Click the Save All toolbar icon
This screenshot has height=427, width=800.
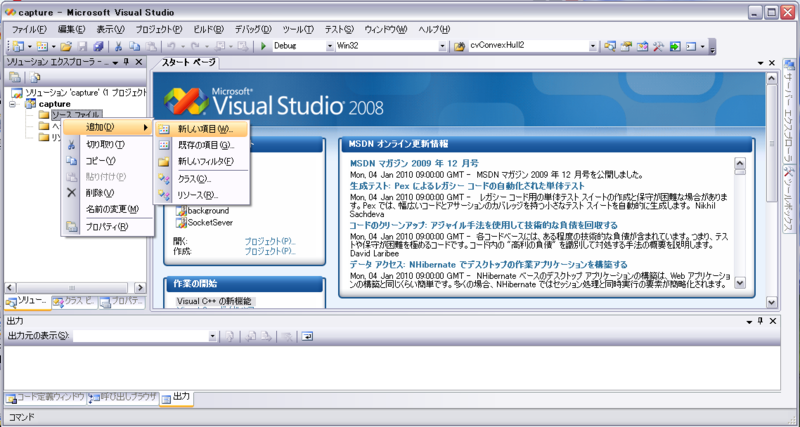click(98, 46)
